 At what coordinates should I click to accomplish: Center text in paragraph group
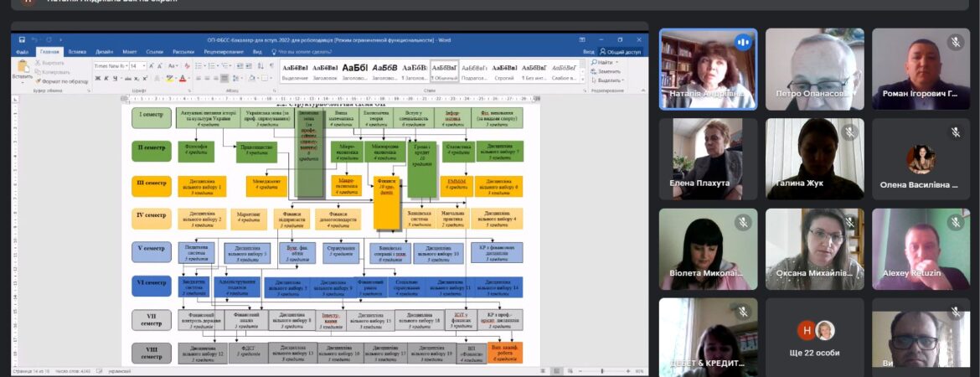click(x=207, y=78)
